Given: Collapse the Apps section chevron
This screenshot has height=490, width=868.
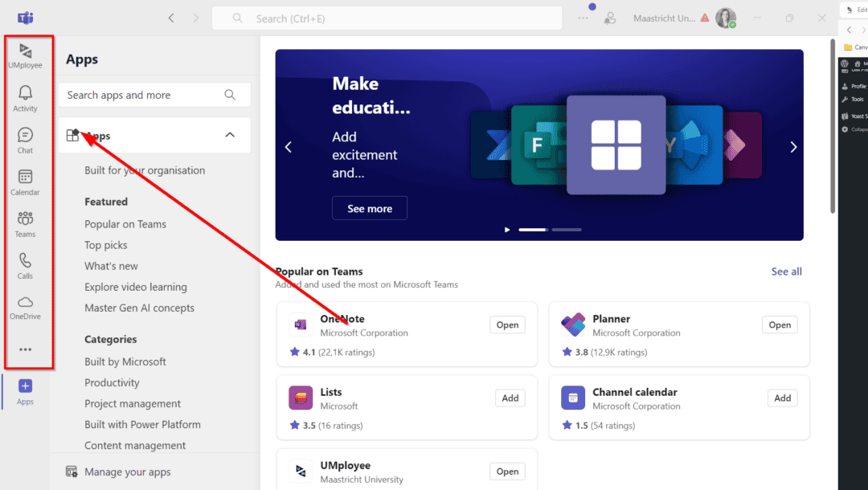Looking at the screenshot, I should tap(230, 135).
